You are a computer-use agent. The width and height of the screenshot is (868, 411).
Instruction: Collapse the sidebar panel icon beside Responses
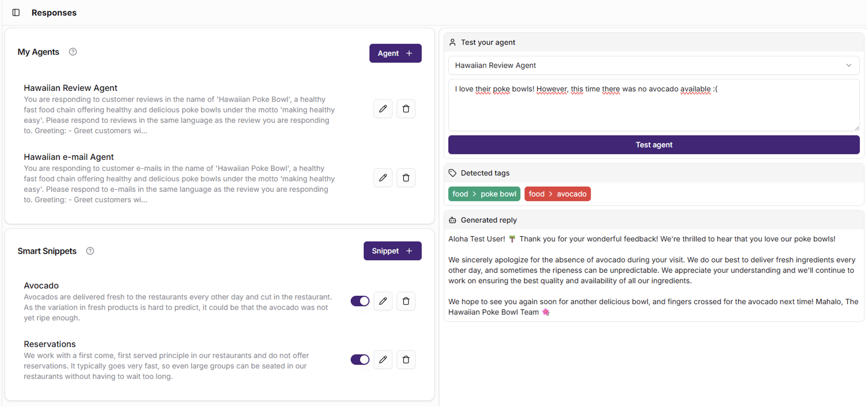coord(17,13)
